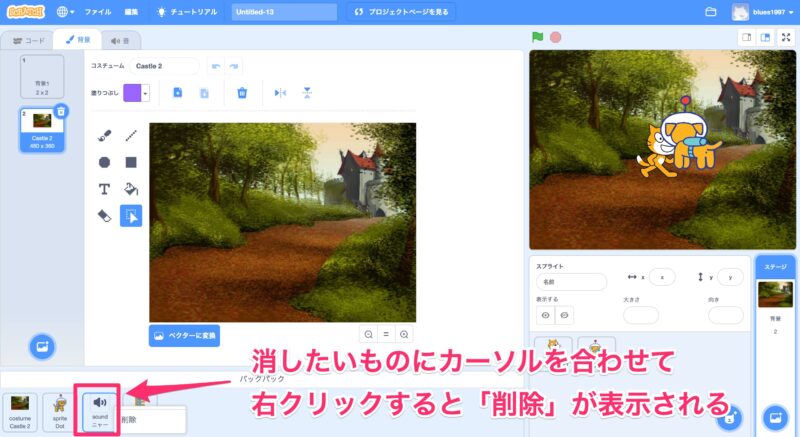Open the fill color dropdown

[x=146, y=92]
